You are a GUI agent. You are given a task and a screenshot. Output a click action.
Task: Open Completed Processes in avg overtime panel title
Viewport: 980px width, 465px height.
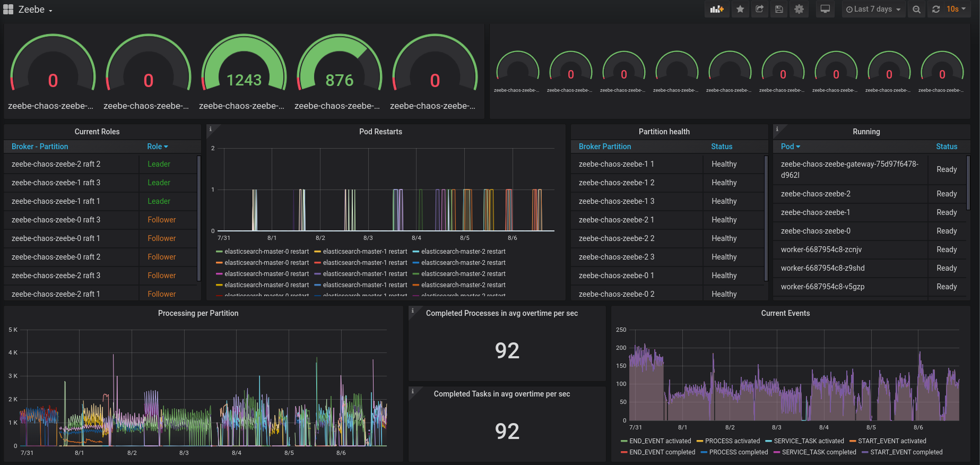click(502, 313)
